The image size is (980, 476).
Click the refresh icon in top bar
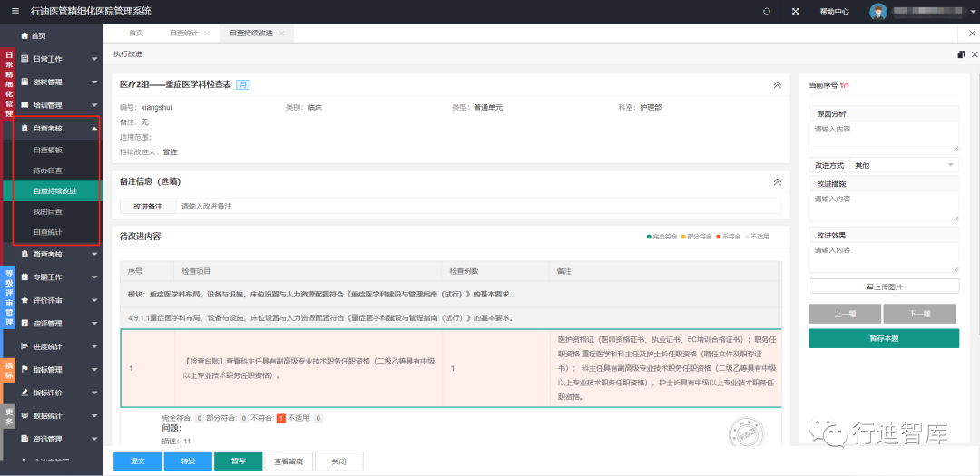(767, 11)
